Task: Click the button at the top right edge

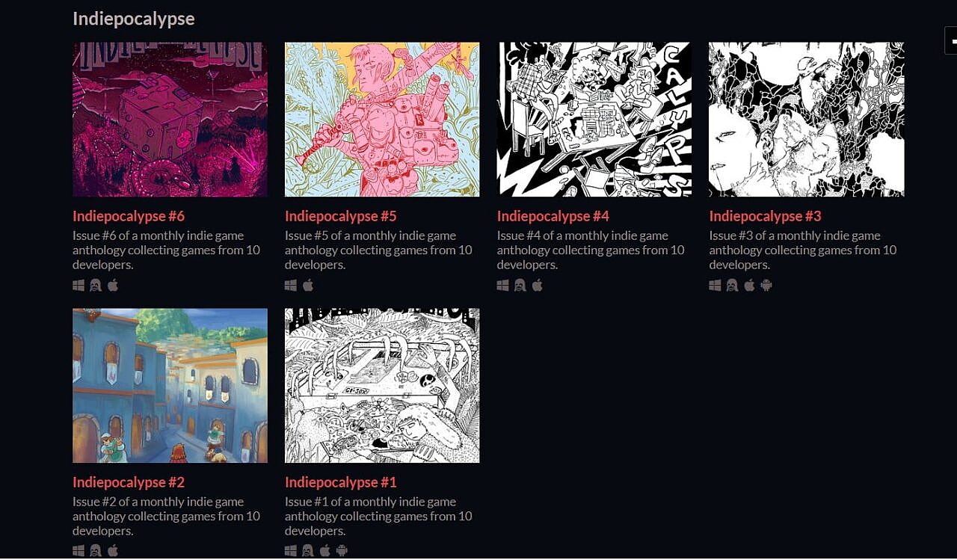Action: [951, 40]
